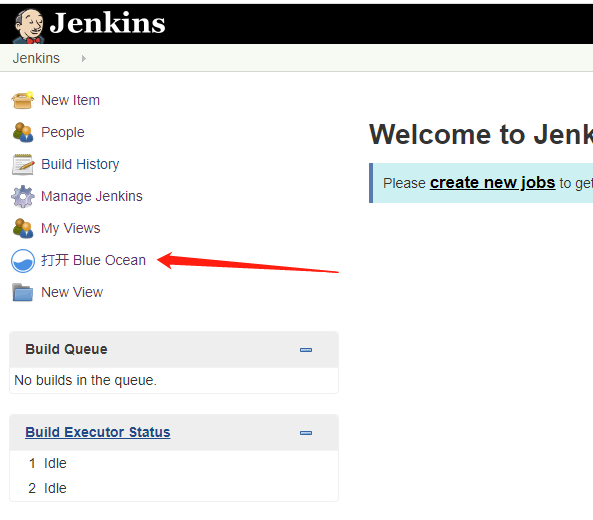This screenshot has height=520, width=593.
Task: Click the New View folder icon
Action: pos(23,292)
